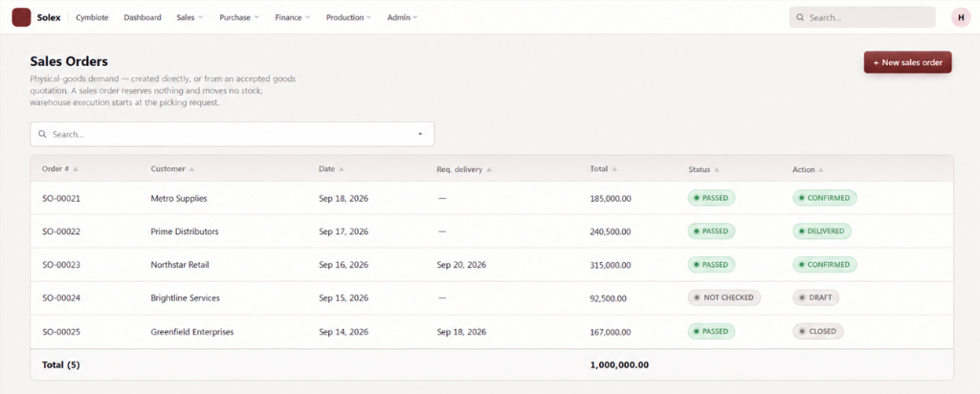
Task: Expand the Purchase menu
Action: (238, 17)
